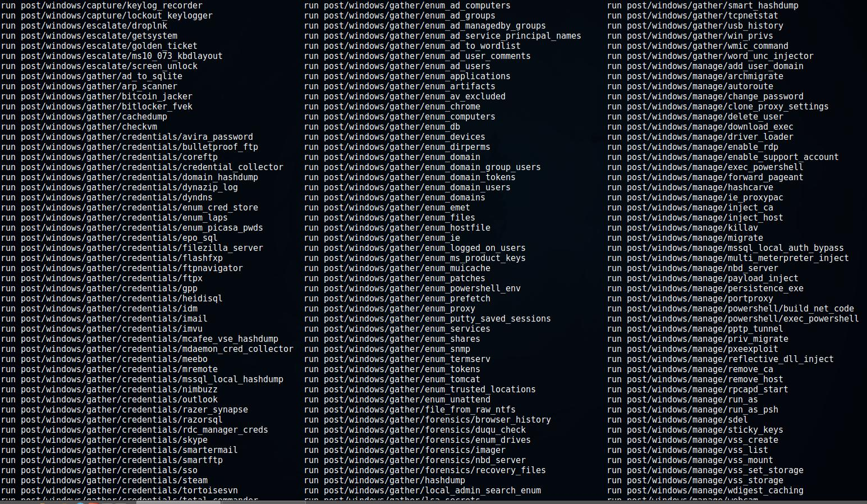The image size is (867, 504).
Task: Select the arp_scanner gather line
Action: point(89,86)
